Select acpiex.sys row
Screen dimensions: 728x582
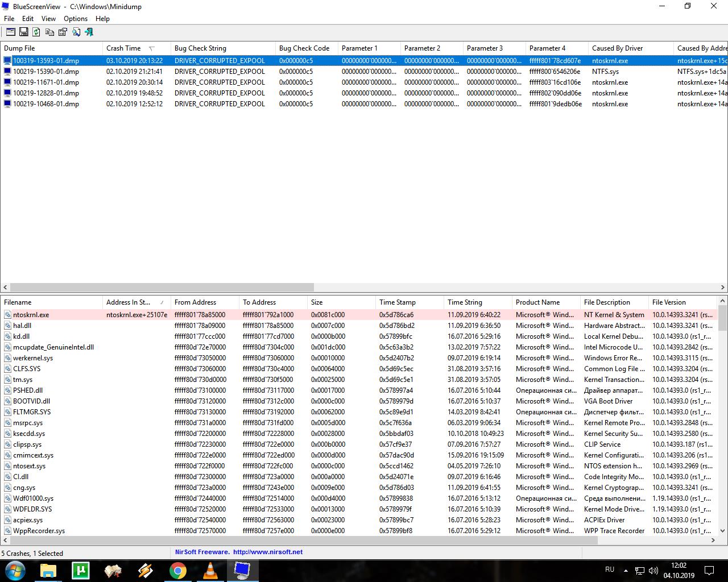point(359,520)
